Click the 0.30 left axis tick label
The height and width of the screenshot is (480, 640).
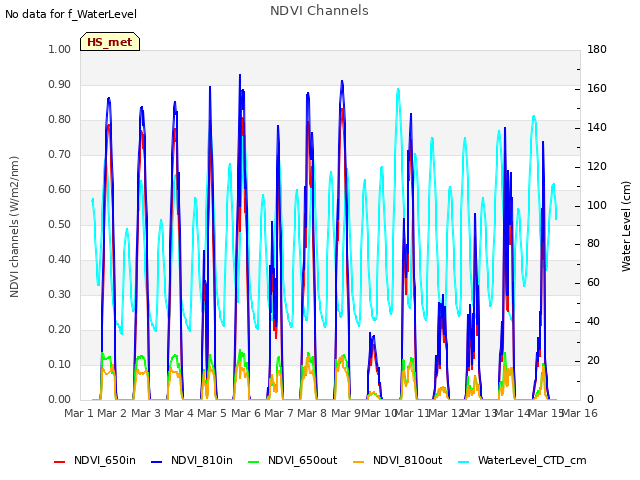pyautogui.click(x=60, y=294)
